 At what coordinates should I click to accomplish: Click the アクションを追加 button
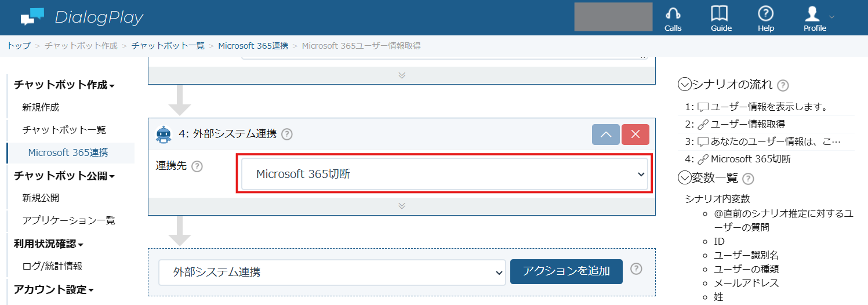pyautogui.click(x=566, y=271)
